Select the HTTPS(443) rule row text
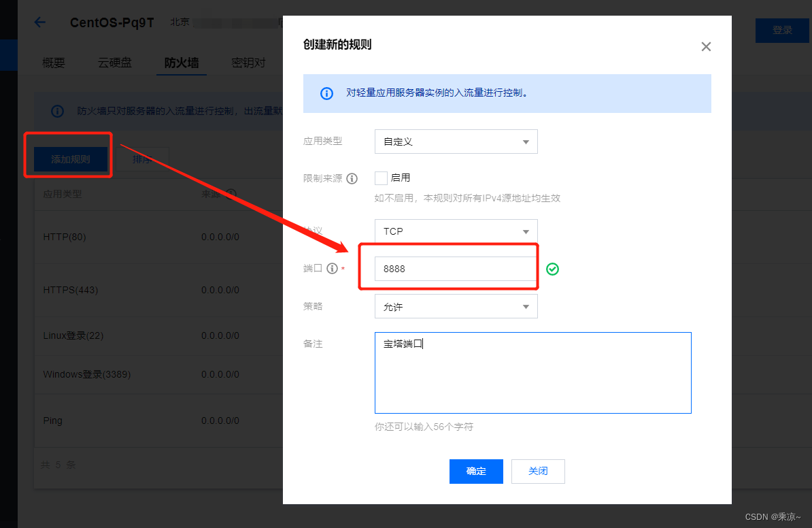The height and width of the screenshot is (528, 812). (x=71, y=290)
